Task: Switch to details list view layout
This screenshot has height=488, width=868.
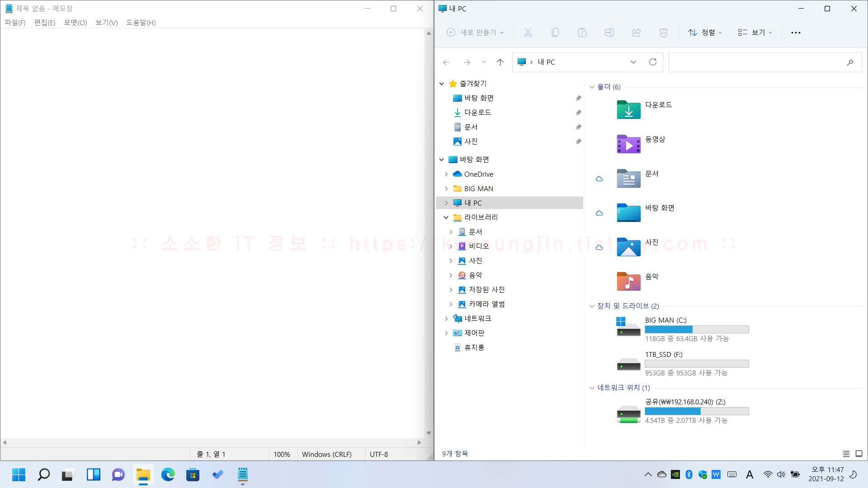Action: (846, 454)
